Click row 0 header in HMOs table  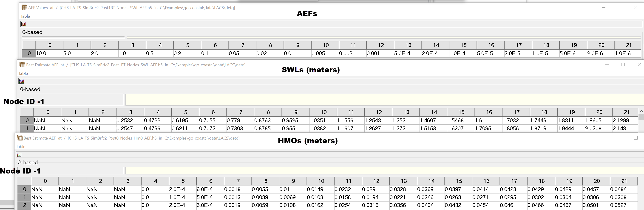[x=25, y=189]
